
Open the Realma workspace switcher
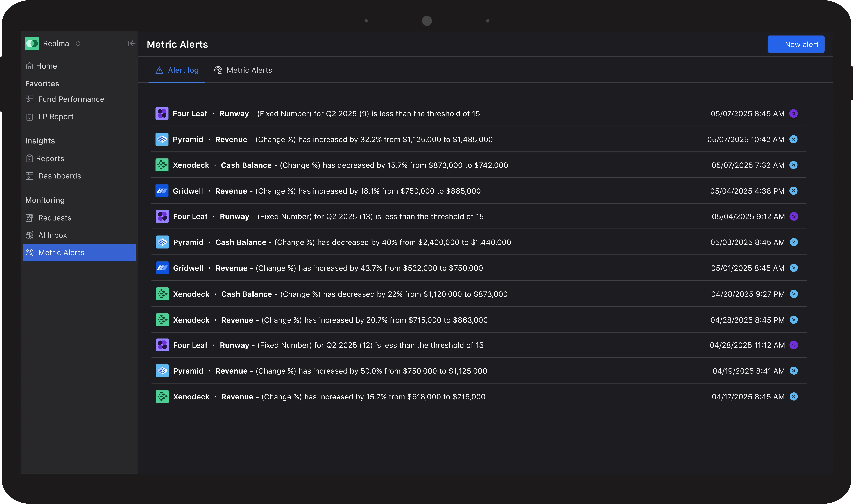(x=78, y=44)
